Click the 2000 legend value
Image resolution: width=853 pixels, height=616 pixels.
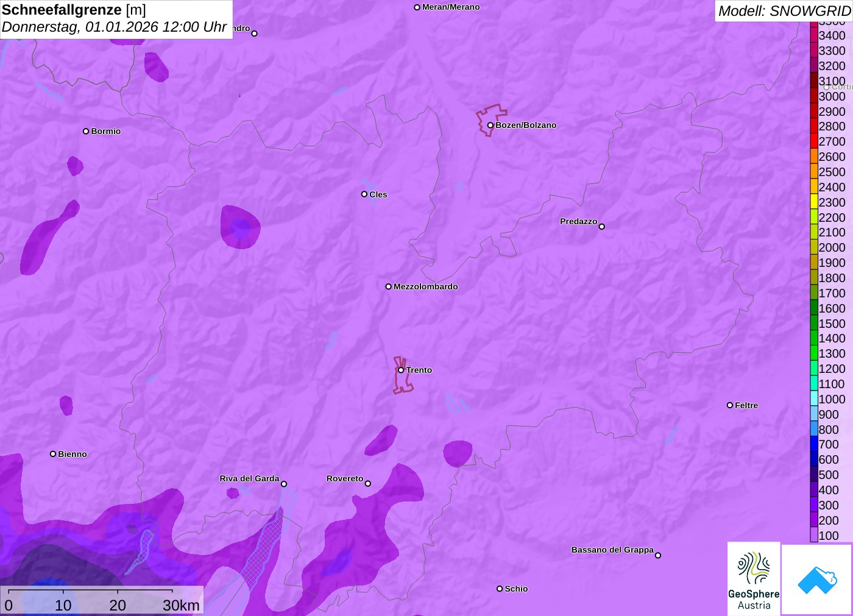[x=832, y=247]
